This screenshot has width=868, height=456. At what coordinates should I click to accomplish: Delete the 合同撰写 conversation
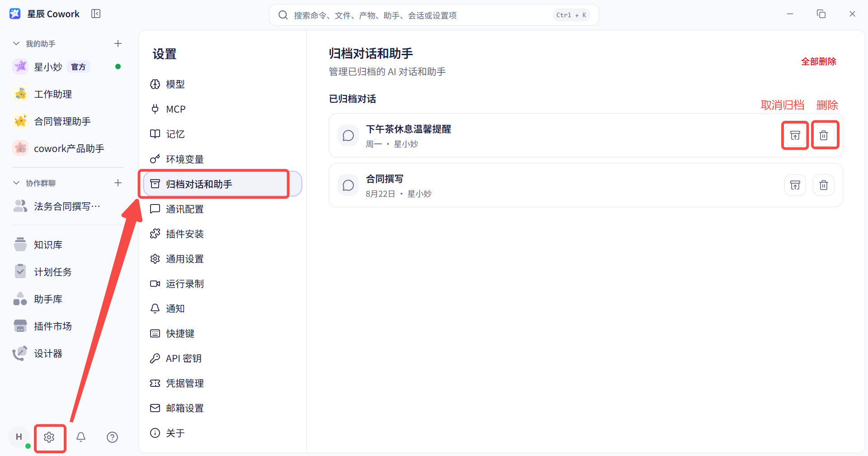click(824, 185)
